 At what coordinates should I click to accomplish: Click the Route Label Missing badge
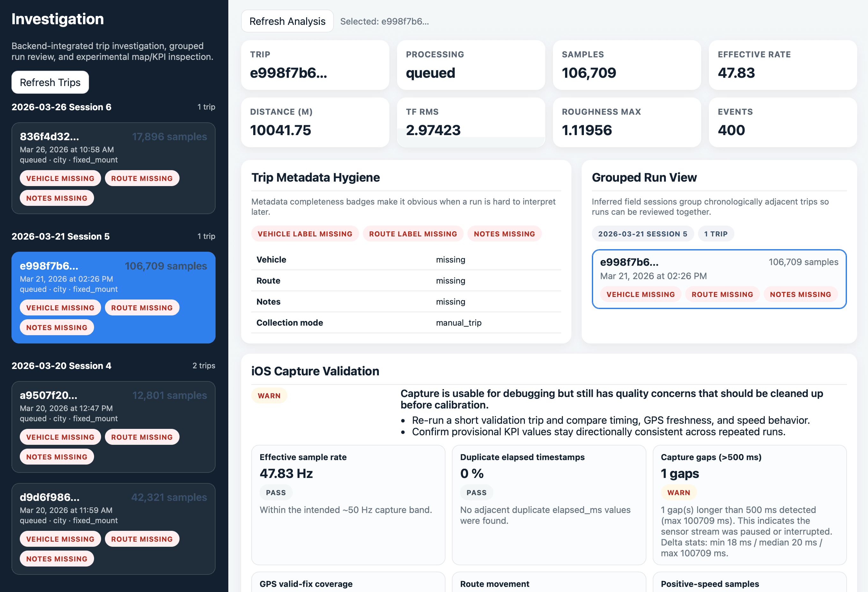413,234
